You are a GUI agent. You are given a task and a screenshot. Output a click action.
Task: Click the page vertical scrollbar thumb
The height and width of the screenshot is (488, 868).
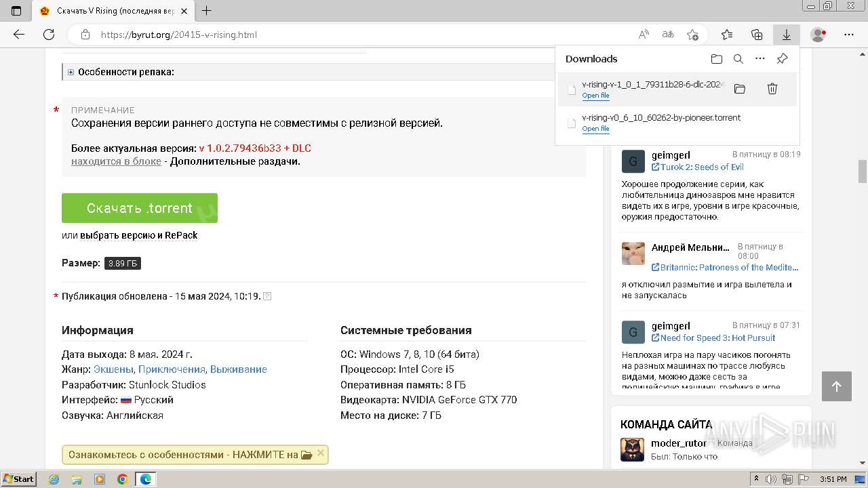tap(863, 171)
